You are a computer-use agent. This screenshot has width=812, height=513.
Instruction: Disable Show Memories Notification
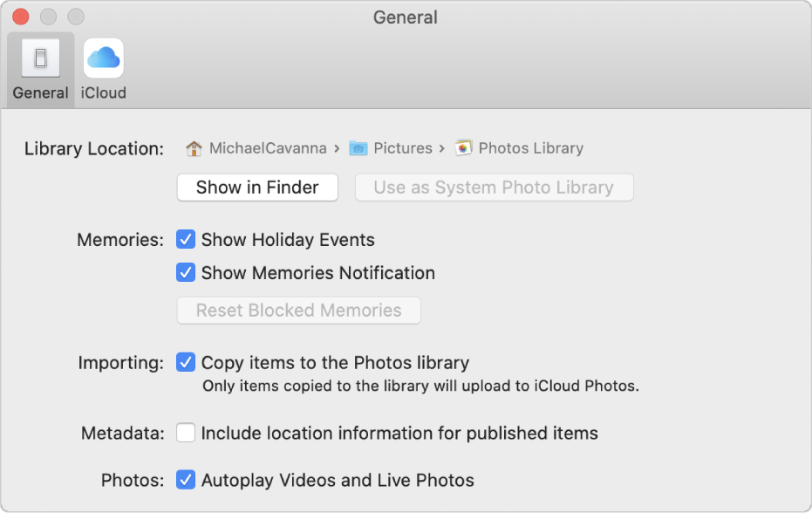tap(185, 273)
